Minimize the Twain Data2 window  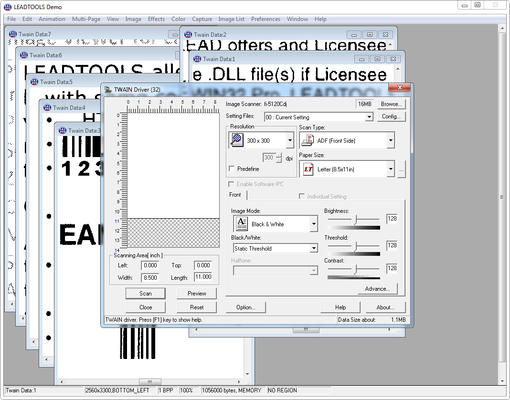pyautogui.click(x=354, y=35)
